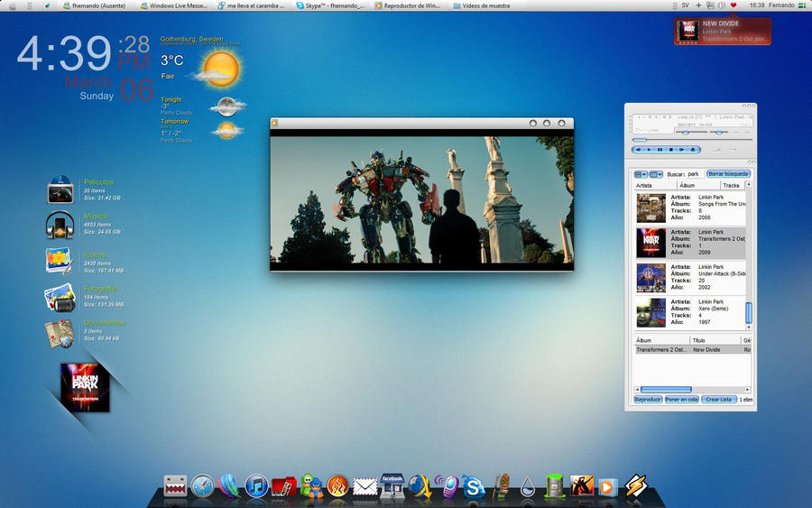Sort by Tracks column header

click(x=733, y=185)
